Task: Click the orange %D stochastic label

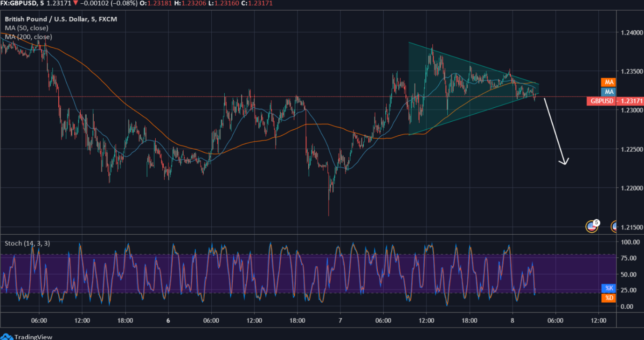Action: tap(609, 298)
